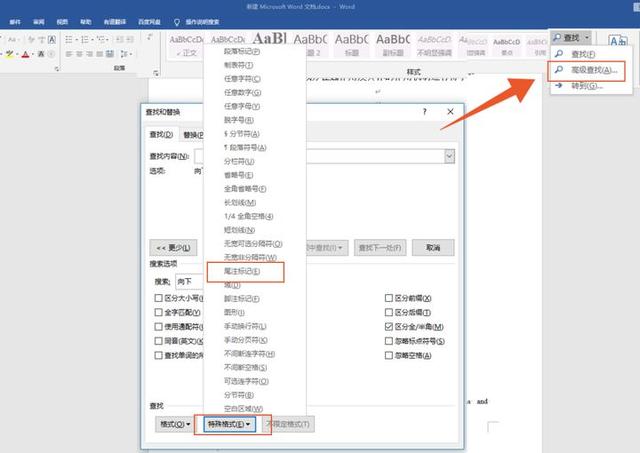640x453 pixels.
Task: Align paragraph text left
Action: [69, 54]
